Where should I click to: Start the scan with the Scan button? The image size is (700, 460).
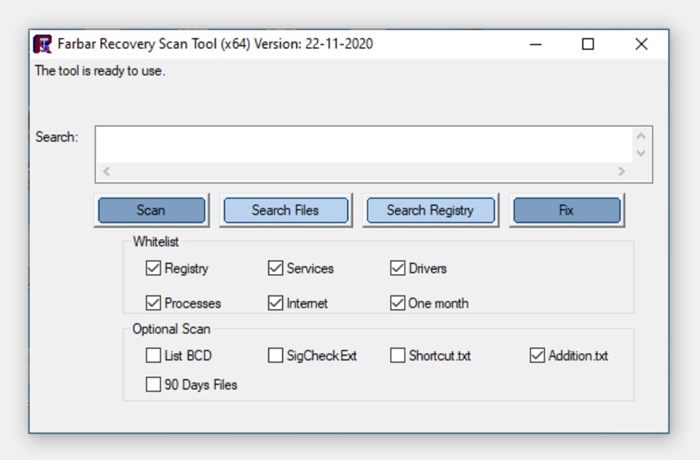(151, 210)
